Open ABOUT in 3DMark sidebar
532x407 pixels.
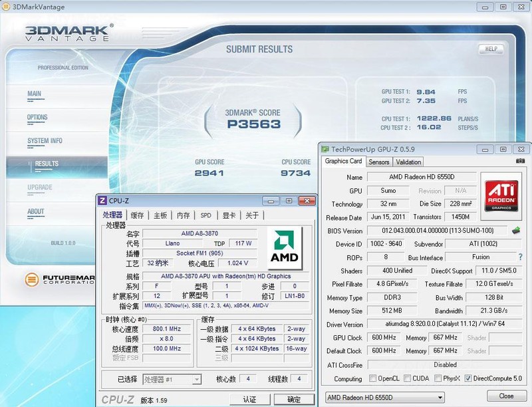pyautogui.click(x=36, y=211)
